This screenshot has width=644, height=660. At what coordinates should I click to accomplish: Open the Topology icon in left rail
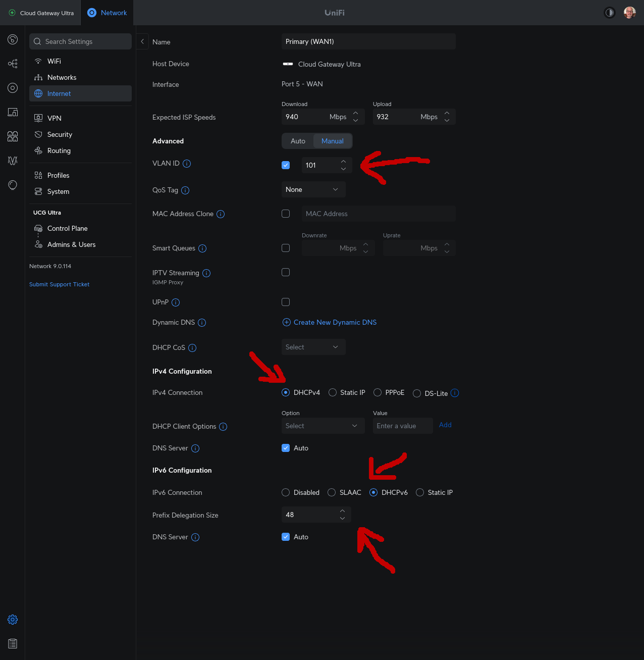[x=13, y=64]
